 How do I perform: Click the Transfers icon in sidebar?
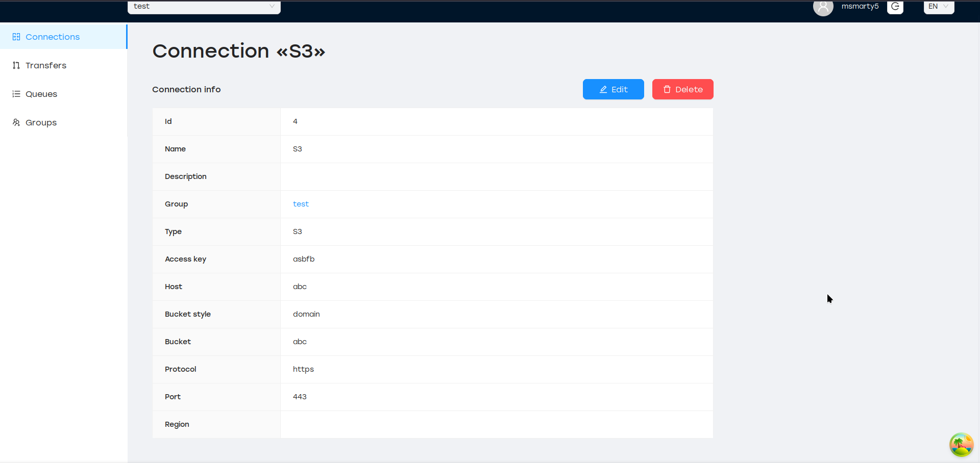(x=16, y=65)
